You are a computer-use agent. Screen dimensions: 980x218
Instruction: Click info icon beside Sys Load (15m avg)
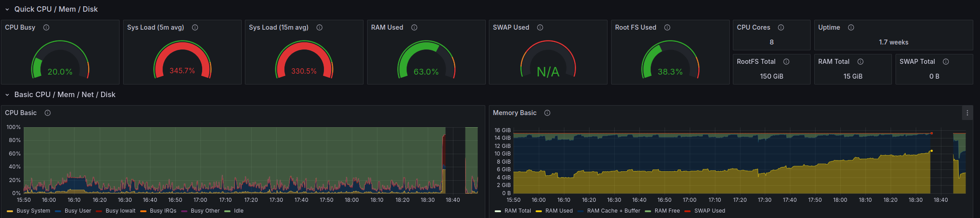[x=319, y=27]
